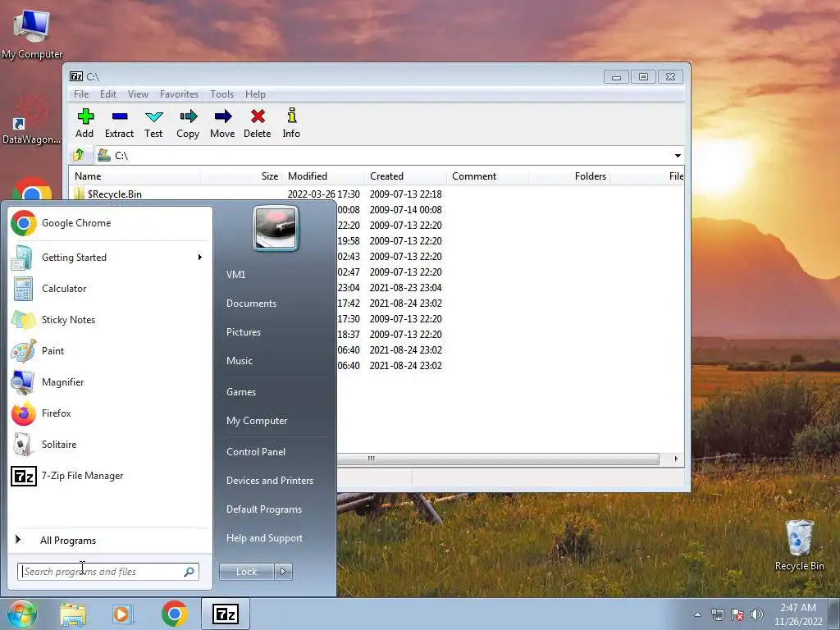The height and width of the screenshot is (630, 840).
Task: Open the address bar path dropdown
Action: click(678, 155)
